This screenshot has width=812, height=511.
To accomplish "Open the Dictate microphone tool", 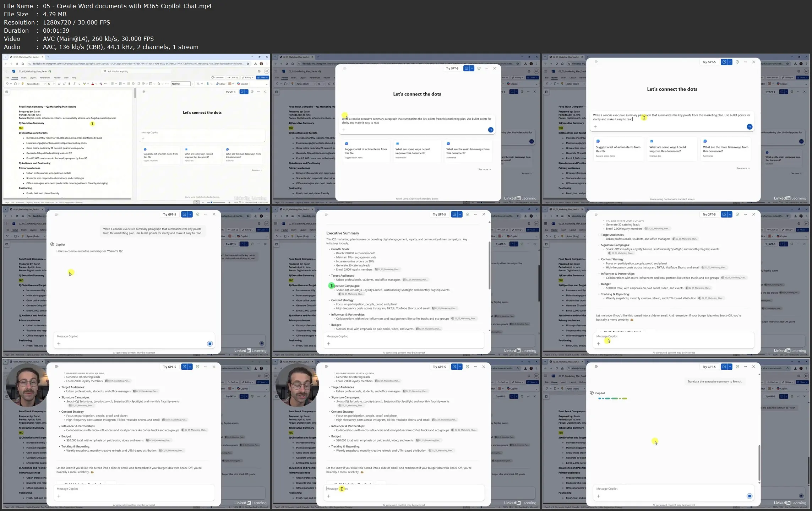I will tap(208, 84).
